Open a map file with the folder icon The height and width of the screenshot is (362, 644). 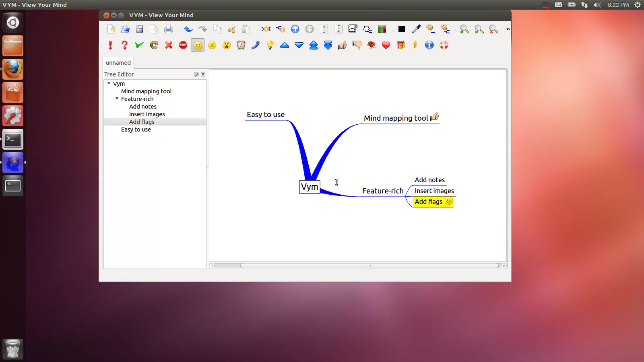click(x=125, y=29)
